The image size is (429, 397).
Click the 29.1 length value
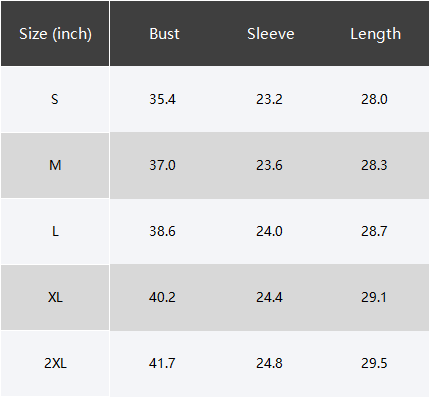374,297
